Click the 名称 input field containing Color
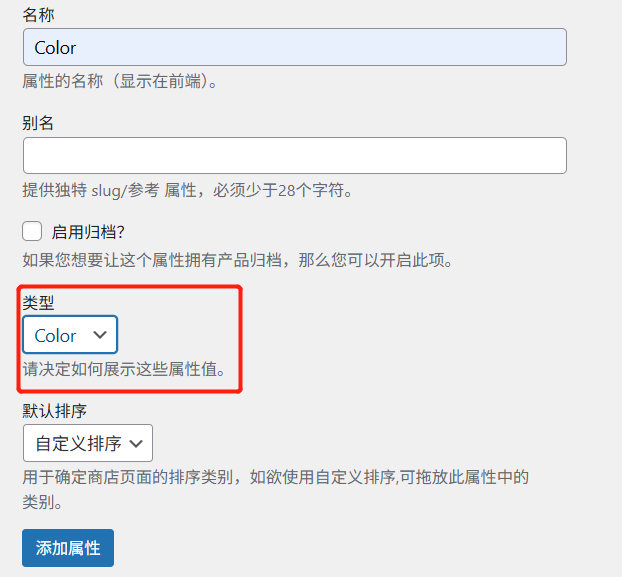Image resolution: width=622 pixels, height=577 pixels. point(294,47)
